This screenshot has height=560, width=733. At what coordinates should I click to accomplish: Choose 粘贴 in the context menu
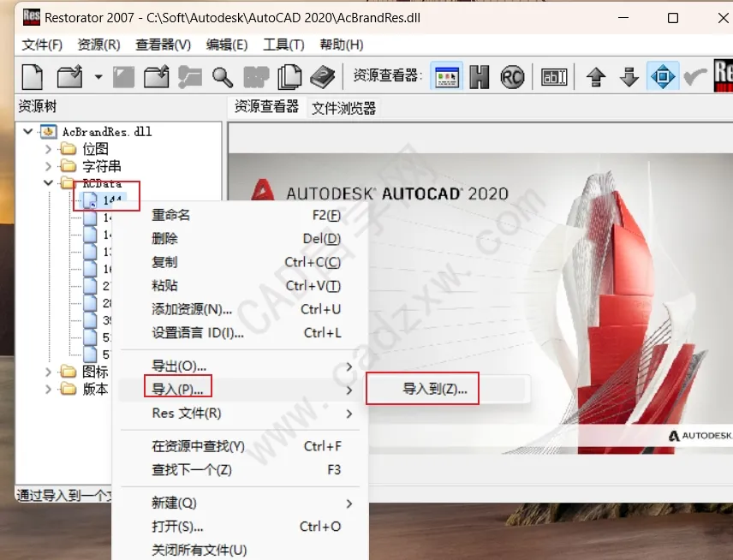coord(240,285)
